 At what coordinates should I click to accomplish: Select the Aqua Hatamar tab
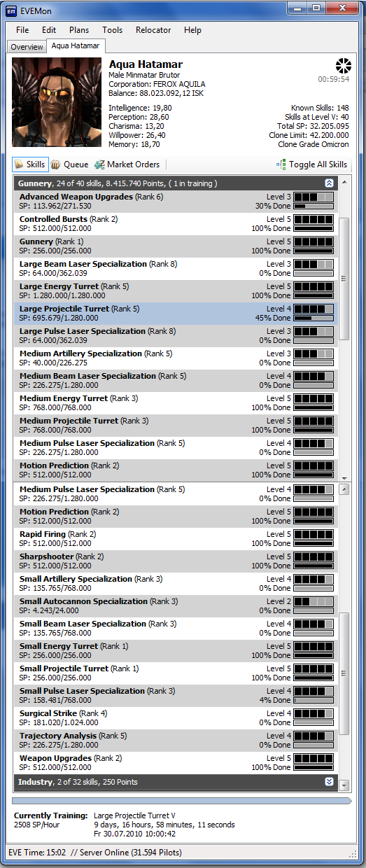tap(76, 45)
